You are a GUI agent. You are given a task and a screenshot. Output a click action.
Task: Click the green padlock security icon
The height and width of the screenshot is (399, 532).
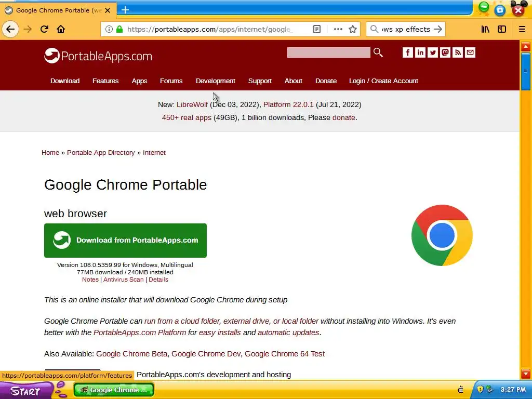click(x=119, y=29)
